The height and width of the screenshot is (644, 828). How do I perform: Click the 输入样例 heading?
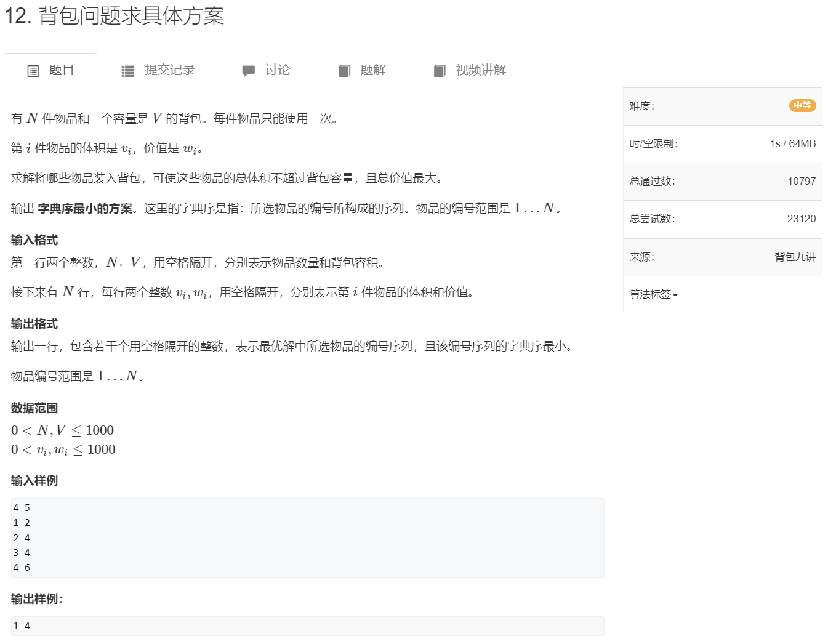click(x=34, y=481)
